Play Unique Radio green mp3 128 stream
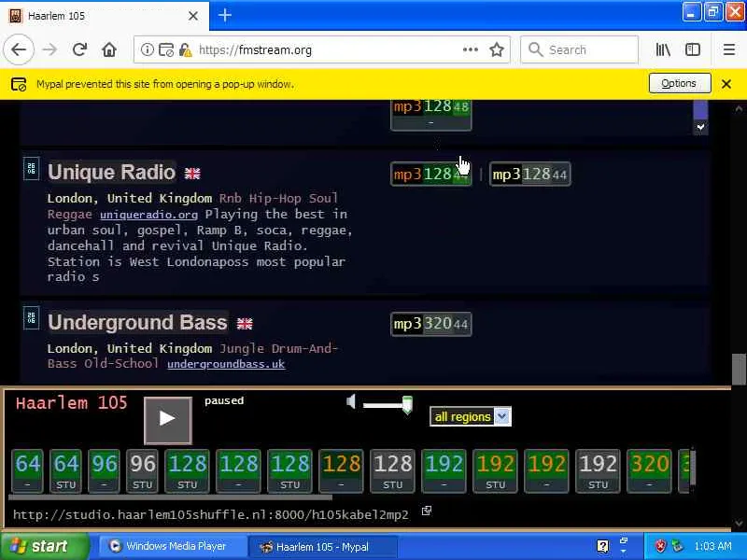The image size is (747, 560). pyautogui.click(x=430, y=175)
